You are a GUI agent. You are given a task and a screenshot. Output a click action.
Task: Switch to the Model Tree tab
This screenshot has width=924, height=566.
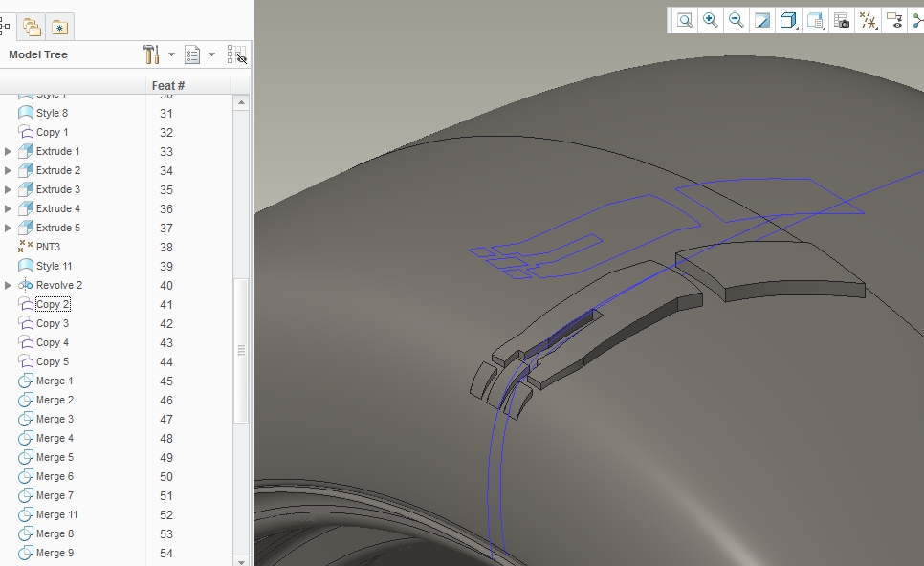[x=5, y=26]
